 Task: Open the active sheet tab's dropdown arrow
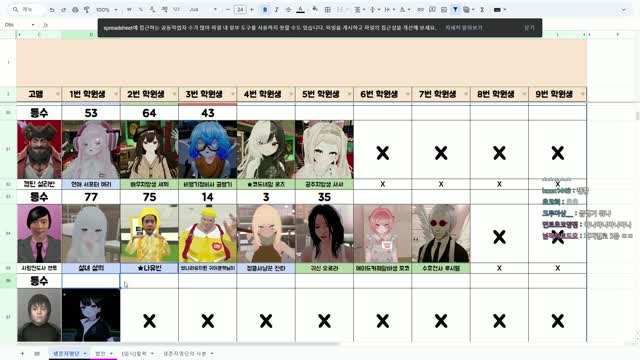(85, 353)
